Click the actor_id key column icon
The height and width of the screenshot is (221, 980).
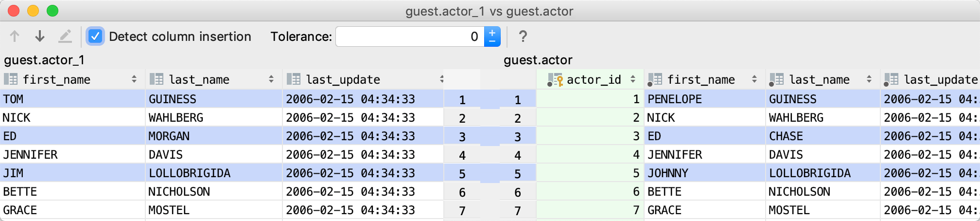coord(555,79)
